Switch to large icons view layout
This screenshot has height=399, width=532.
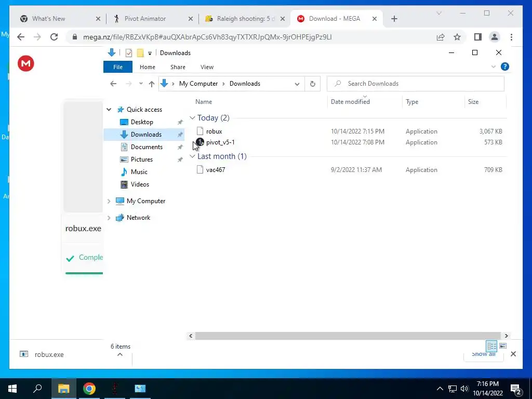[503, 346]
